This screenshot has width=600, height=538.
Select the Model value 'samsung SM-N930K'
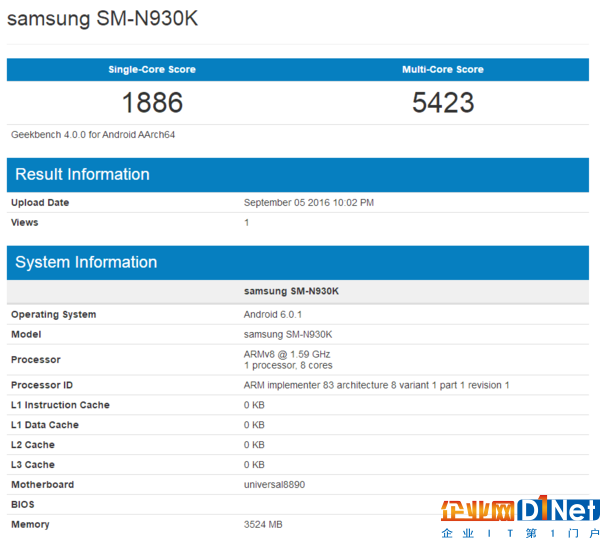tap(288, 334)
